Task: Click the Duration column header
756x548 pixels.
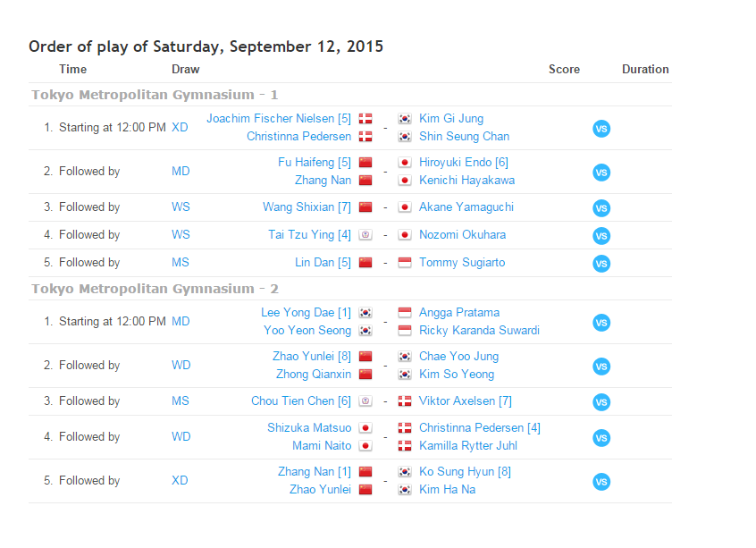Action: [x=645, y=70]
